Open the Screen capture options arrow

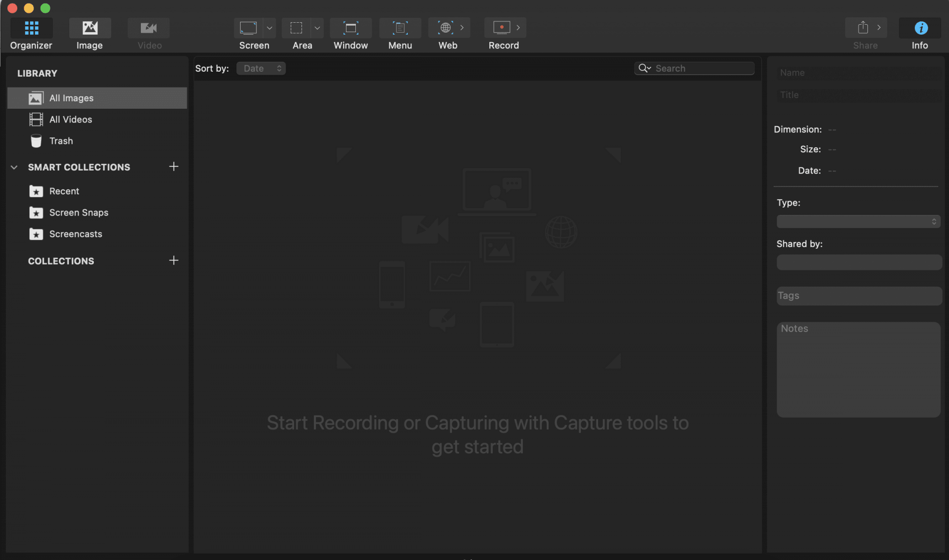[x=269, y=28]
